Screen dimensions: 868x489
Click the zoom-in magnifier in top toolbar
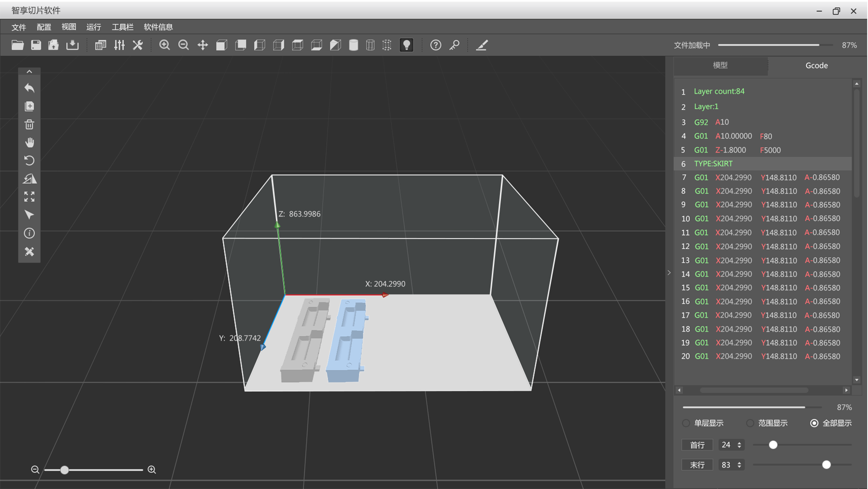click(164, 45)
